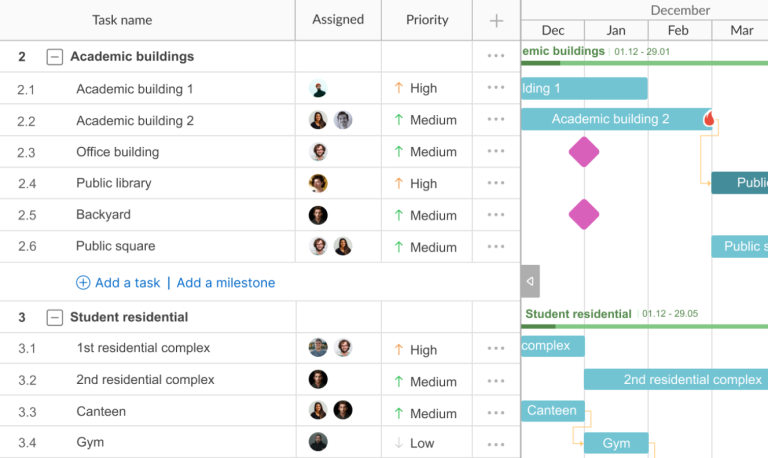Collapse the Student residential group

[x=55, y=317]
